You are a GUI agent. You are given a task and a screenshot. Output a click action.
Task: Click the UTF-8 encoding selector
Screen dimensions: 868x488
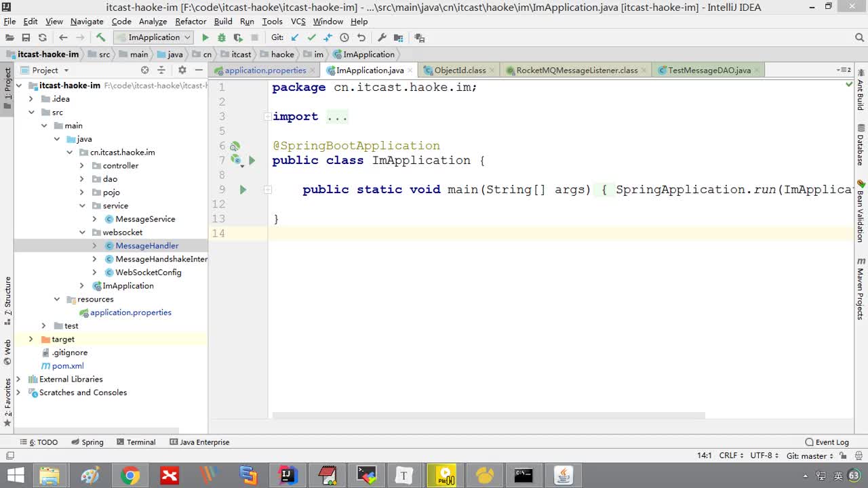(x=765, y=456)
